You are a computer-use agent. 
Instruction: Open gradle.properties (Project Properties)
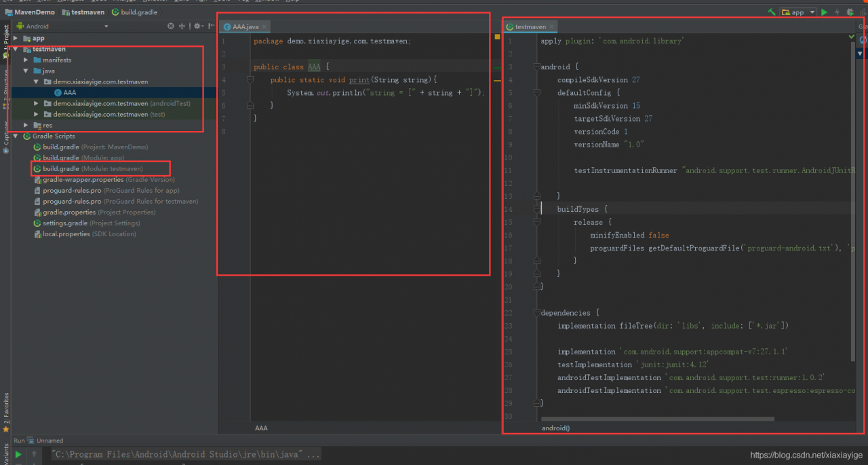click(x=94, y=212)
